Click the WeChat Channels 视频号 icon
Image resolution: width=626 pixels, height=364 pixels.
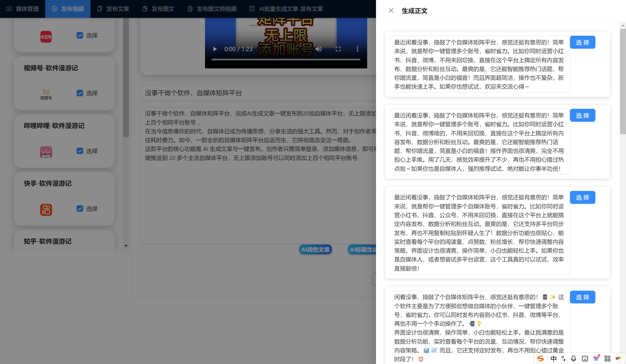(x=46, y=94)
